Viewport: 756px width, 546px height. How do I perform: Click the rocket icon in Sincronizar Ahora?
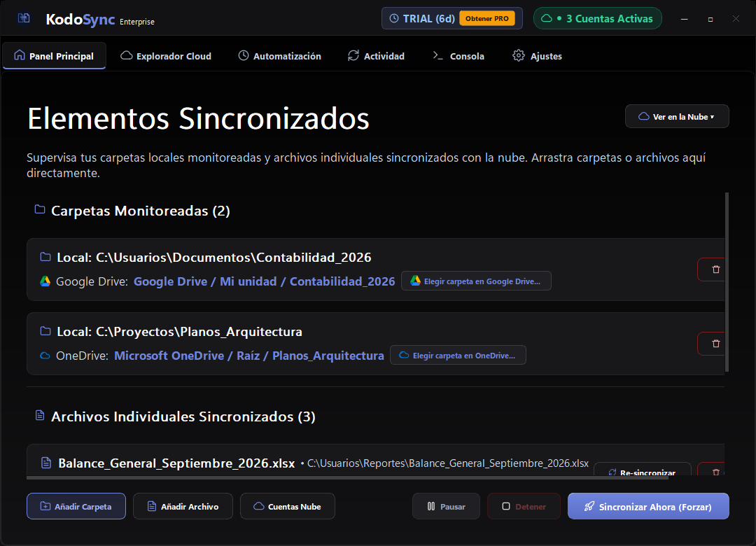[x=589, y=506]
